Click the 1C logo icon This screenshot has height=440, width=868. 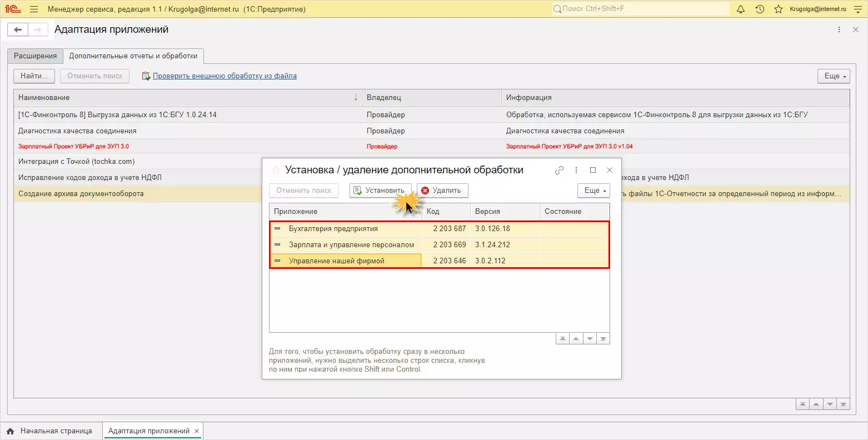(12, 9)
